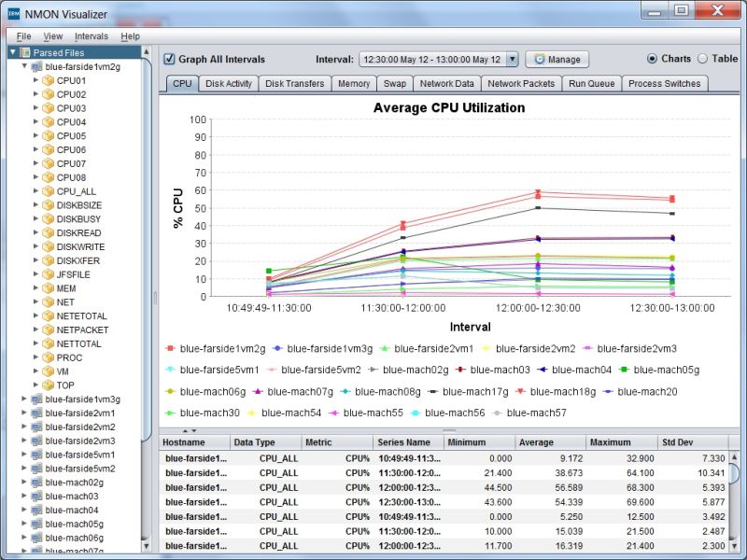Viewport: 747px width, 560px height.
Task: Open the View menu
Action: pyautogui.click(x=53, y=36)
